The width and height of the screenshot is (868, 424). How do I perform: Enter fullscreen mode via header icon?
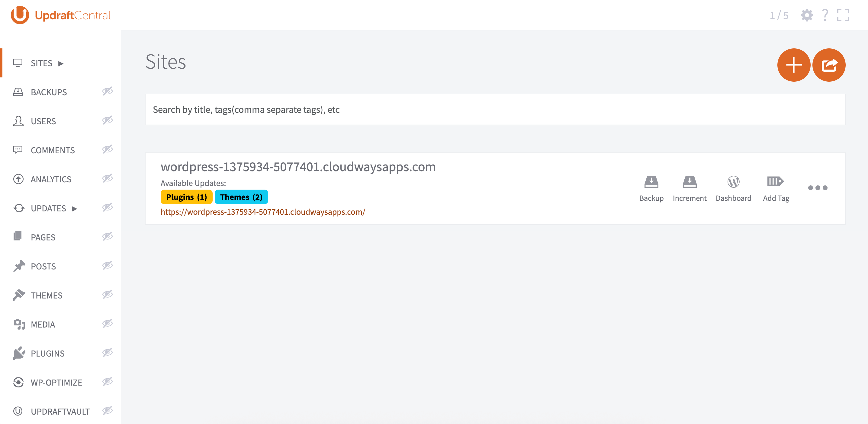(x=843, y=15)
